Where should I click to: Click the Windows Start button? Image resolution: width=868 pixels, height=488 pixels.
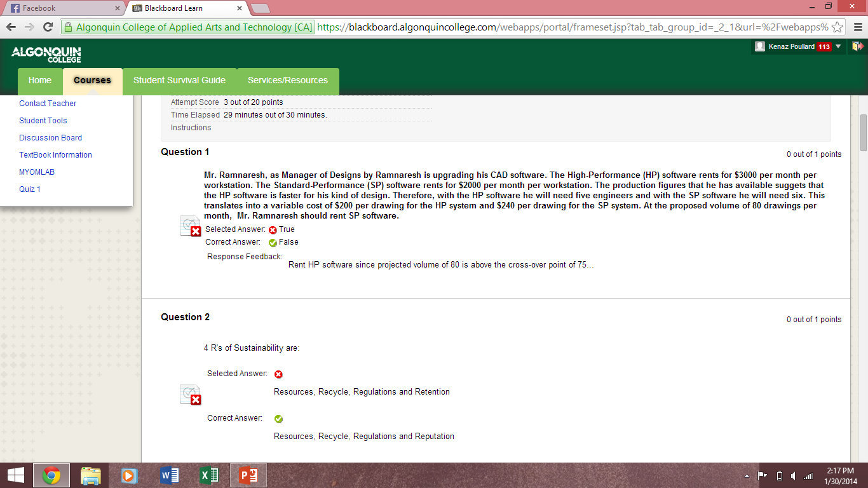[15, 475]
